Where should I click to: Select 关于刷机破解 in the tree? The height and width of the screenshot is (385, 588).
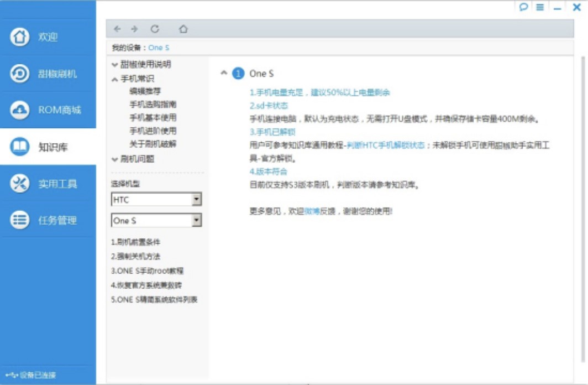(153, 144)
